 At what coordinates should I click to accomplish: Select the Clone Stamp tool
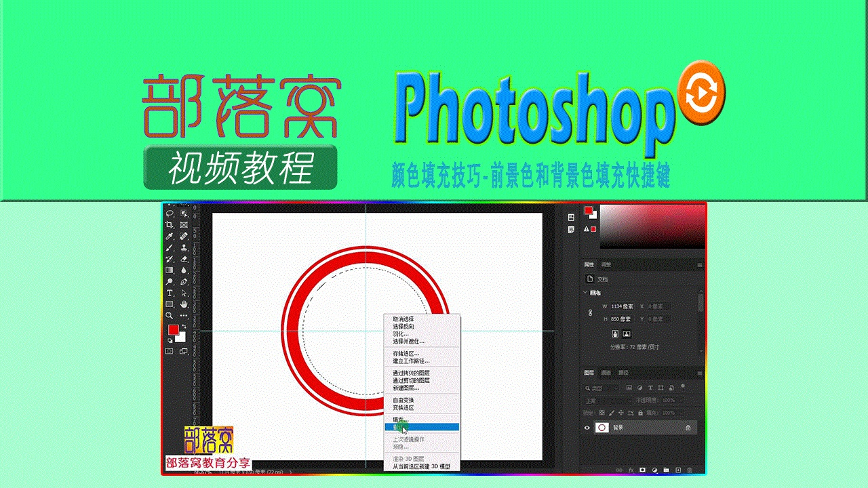tap(184, 247)
